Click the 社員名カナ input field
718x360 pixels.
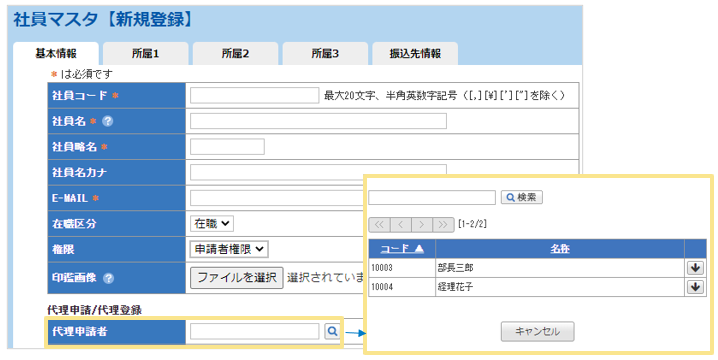click(x=318, y=172)
